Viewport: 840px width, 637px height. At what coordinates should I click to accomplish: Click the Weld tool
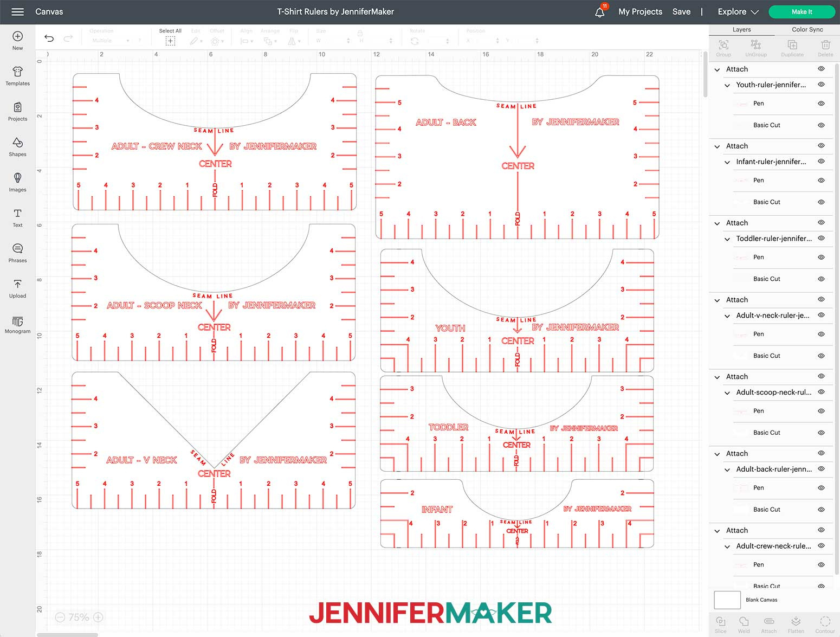(744, 623)
